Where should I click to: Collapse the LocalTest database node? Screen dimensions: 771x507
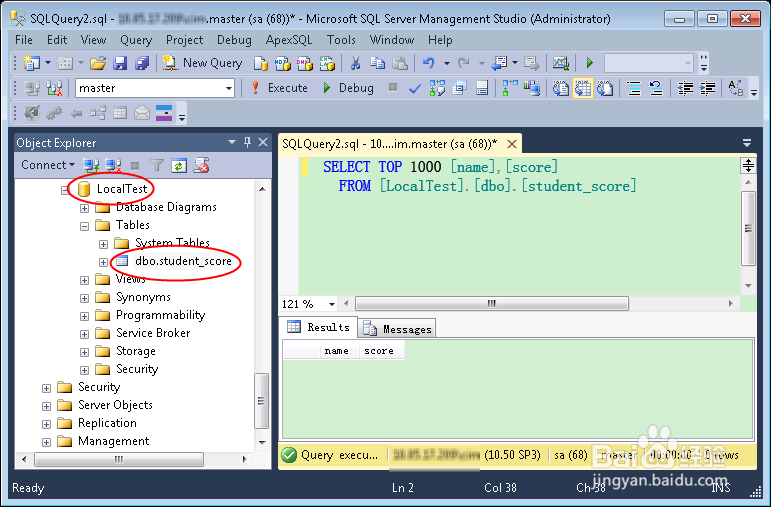[65, 190]
